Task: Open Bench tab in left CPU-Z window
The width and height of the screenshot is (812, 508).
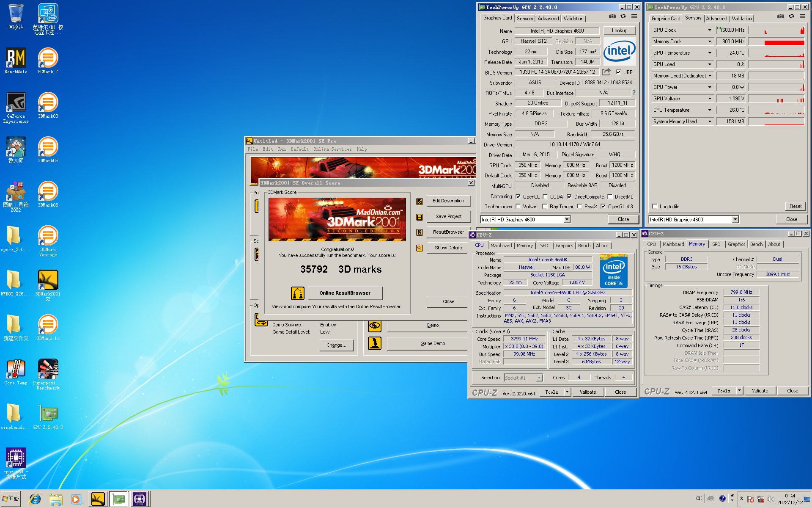Action: tap(584, 246)
